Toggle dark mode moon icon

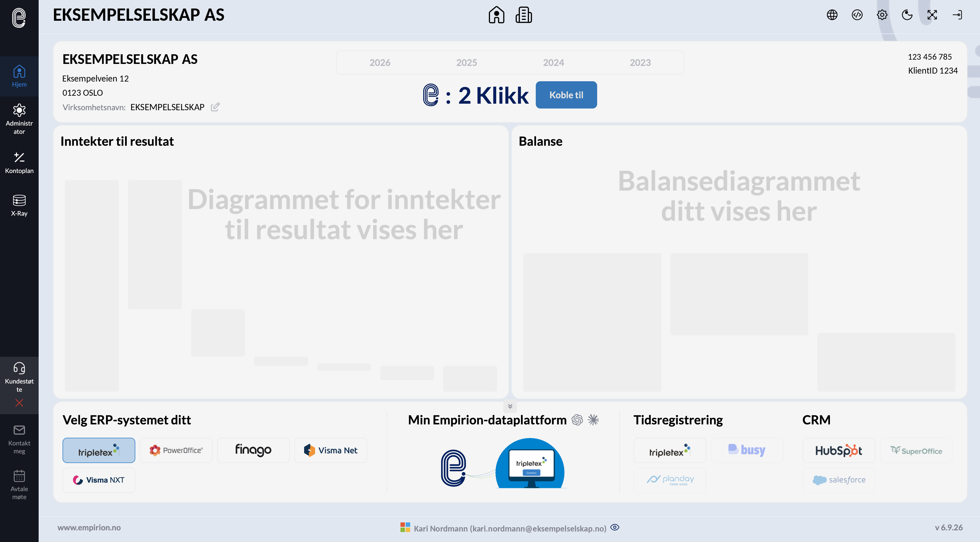click(x=907, y=15)
